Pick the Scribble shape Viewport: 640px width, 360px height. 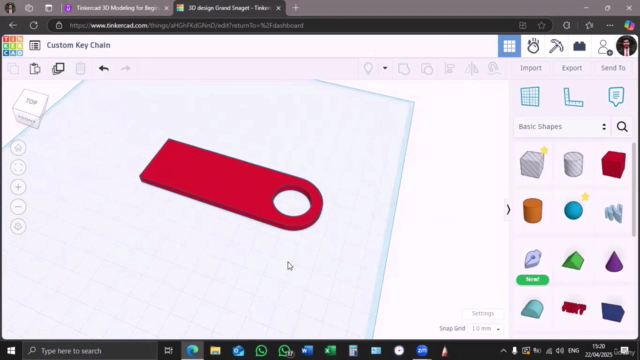(x=613, y=213)
